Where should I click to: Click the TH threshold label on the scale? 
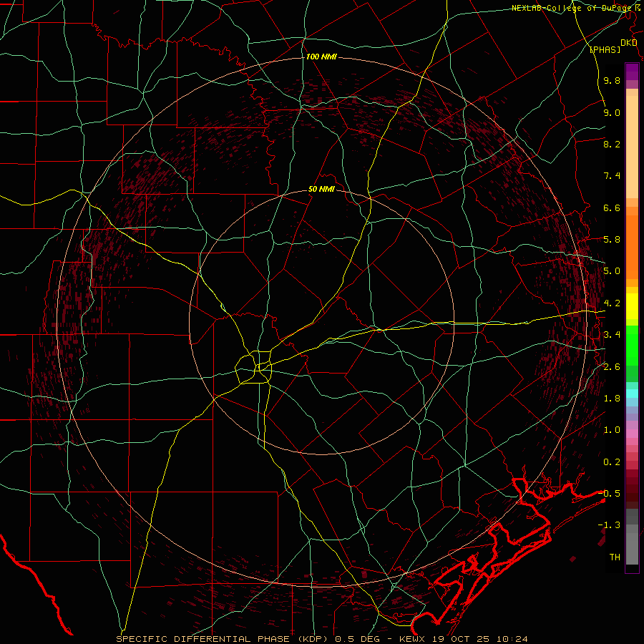(614, 557)
